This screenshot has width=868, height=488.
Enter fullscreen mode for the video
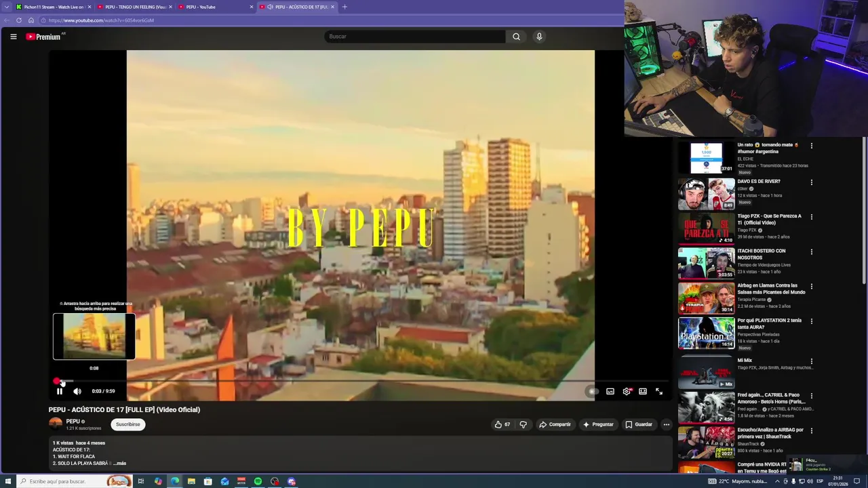point(659,391)
